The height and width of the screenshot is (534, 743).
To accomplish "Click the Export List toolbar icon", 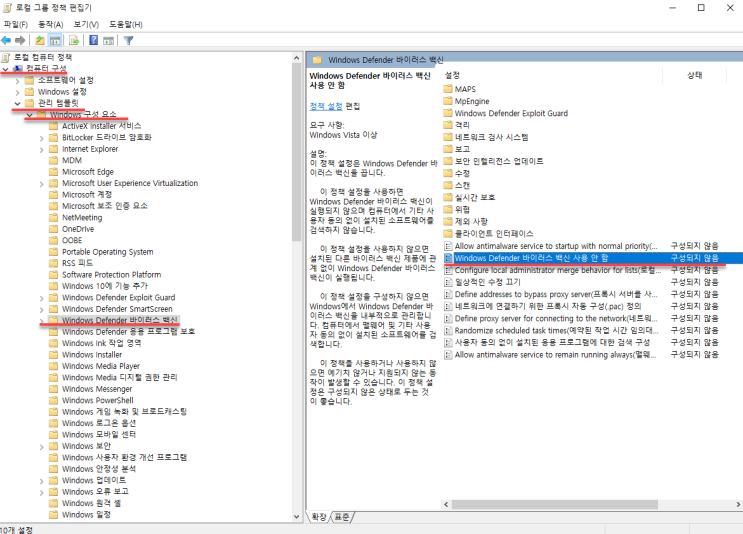I will coord(74,40).
